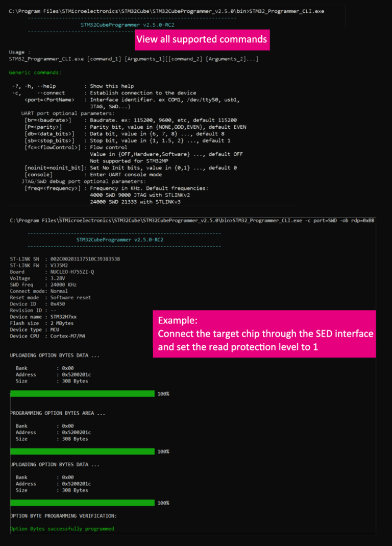392x546 pixels.
Task: Select the device name STM32H7xx
Action: (65, 317)
